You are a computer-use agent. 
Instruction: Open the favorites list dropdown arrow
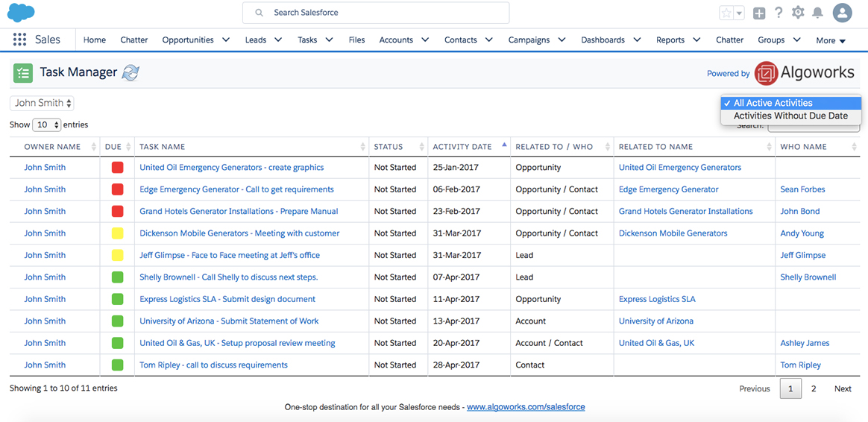740,13
